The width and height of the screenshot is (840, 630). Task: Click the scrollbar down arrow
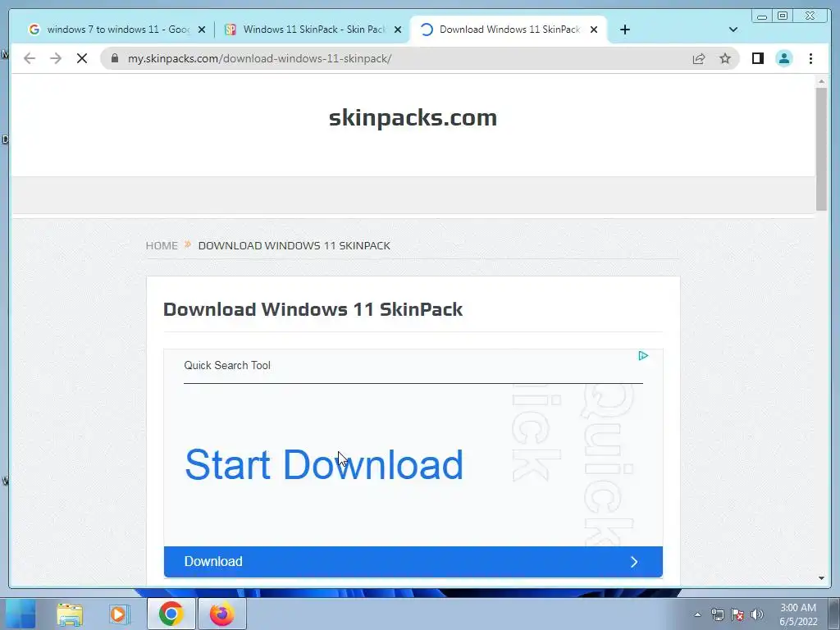coord(821,578)
